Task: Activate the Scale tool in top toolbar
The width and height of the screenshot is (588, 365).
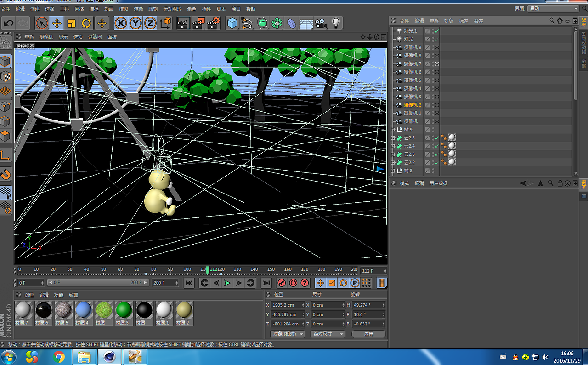Action: [71, 23]
